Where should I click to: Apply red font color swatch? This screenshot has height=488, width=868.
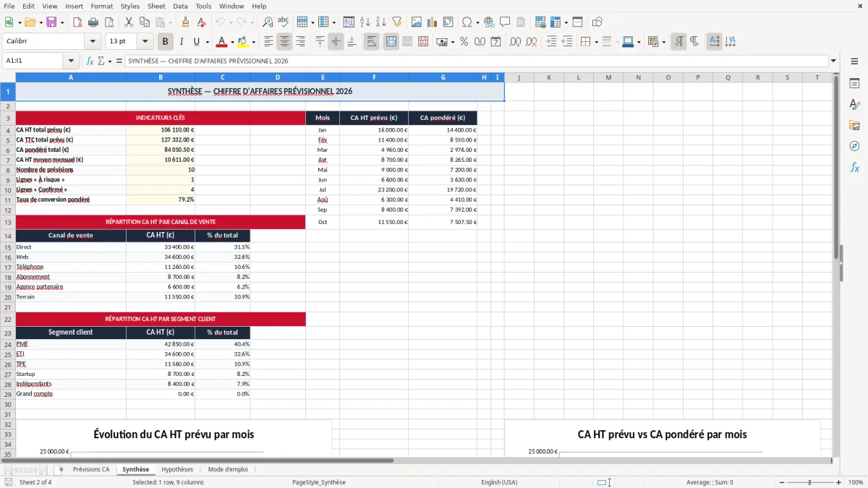(x=222, y=42)
